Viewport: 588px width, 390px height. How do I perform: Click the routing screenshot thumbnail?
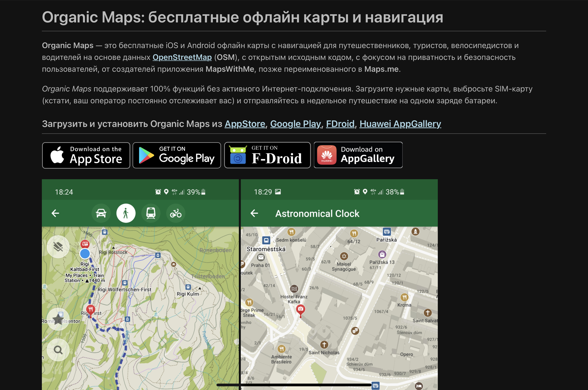(140, 284)
